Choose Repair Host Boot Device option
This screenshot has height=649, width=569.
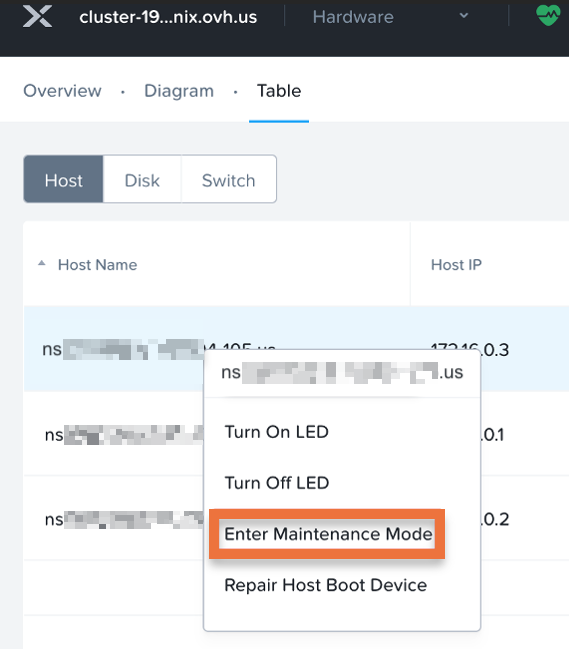[x=325, y=585]
